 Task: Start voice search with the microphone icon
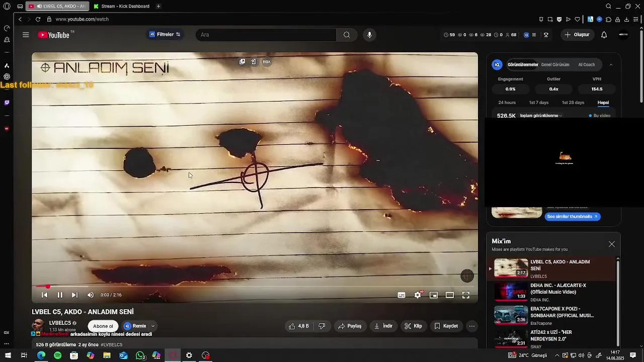(370, 35)
